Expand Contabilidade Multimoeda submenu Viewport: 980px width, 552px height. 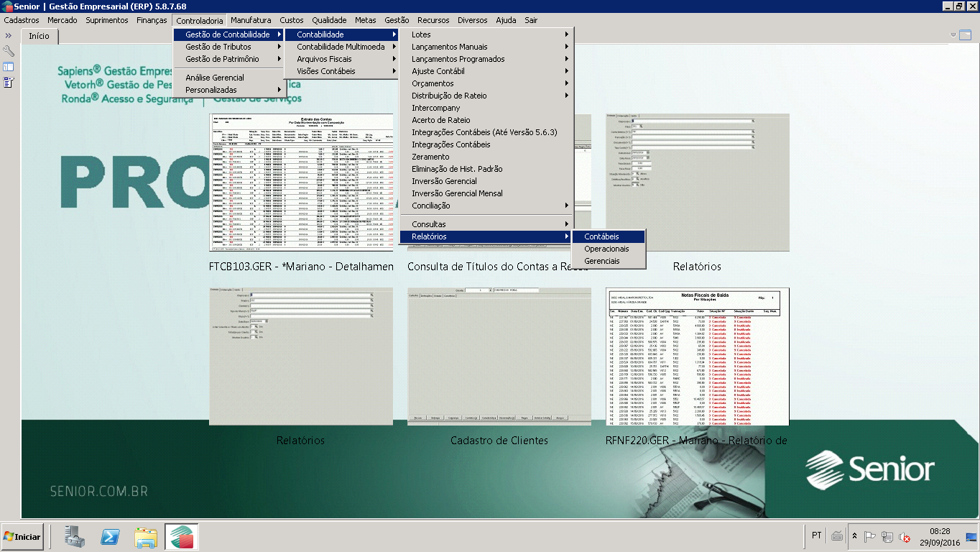click(341, 47)
